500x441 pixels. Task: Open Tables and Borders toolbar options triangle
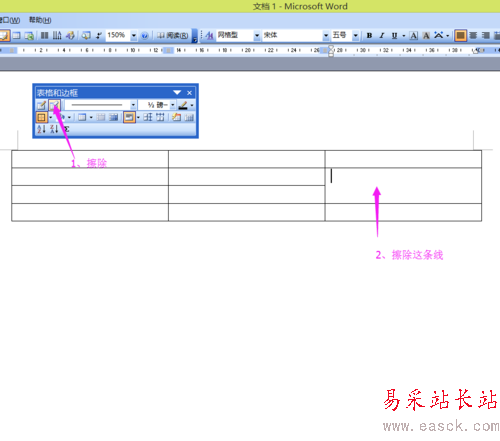[177, 92]
